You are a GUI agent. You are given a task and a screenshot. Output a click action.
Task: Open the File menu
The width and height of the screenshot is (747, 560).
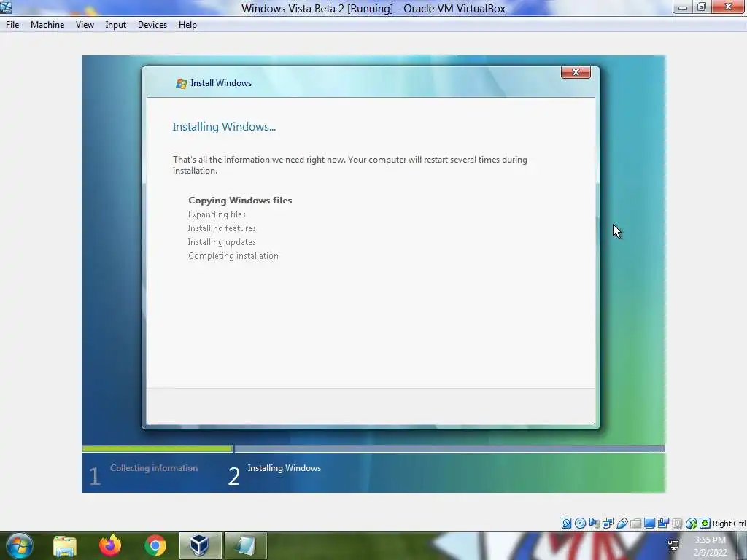(x=12, y=25)
